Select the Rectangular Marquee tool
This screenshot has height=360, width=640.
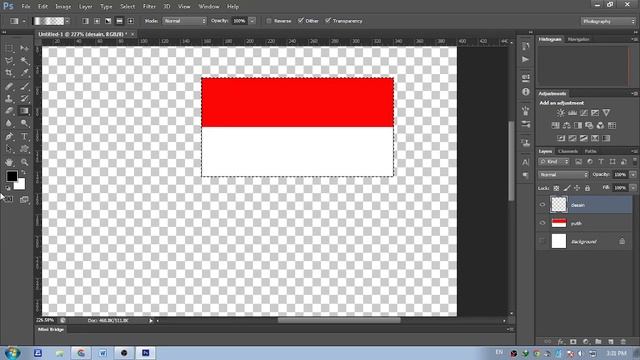9,48
